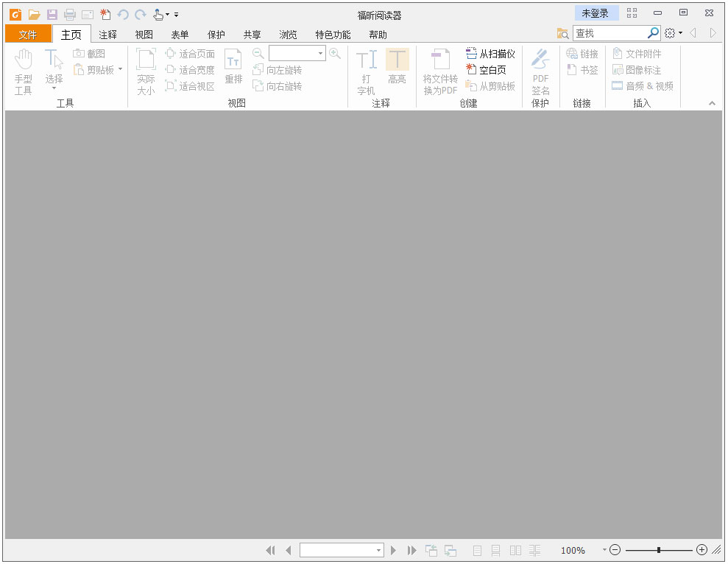The image size is (728, 564).
Task: Activate the Snapshot (截图) tool
Action: [91, 52]
